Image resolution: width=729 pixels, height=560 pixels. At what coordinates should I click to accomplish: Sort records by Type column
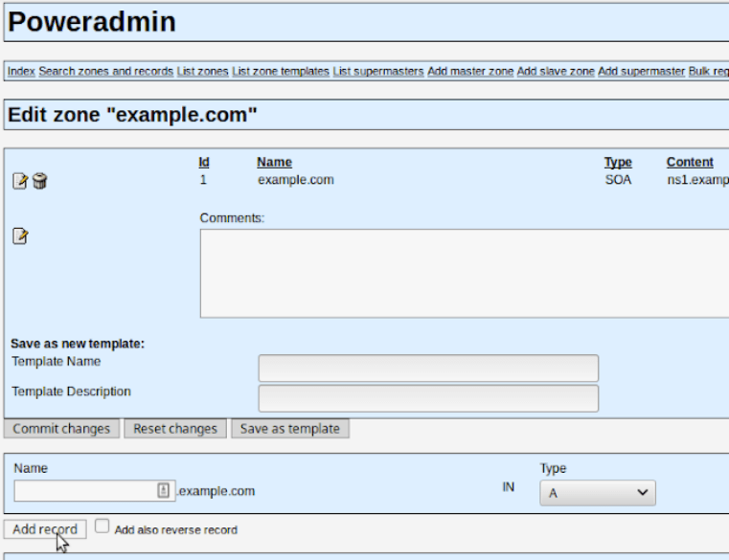point(618,162)
